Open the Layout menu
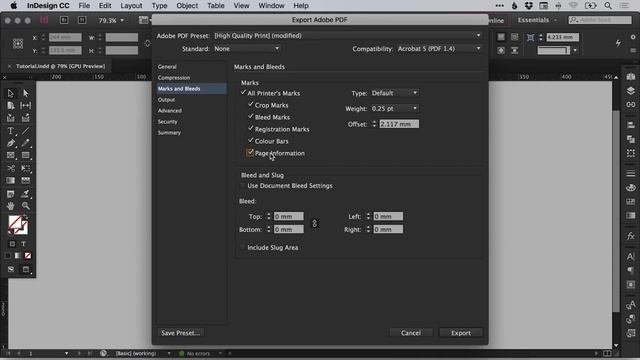The width and height of the screenshot is (640, 360). tap(131, 6)
